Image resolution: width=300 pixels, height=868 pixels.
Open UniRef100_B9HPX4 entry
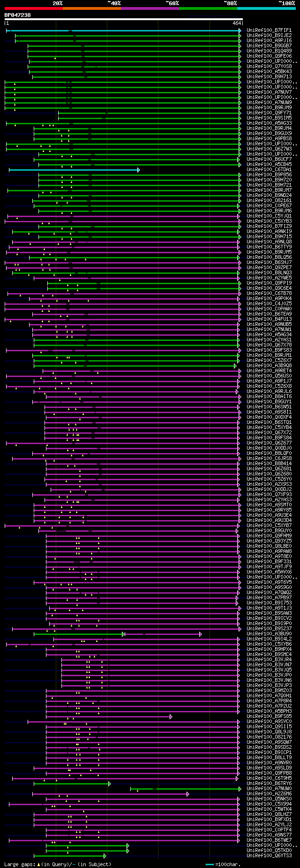269,649
